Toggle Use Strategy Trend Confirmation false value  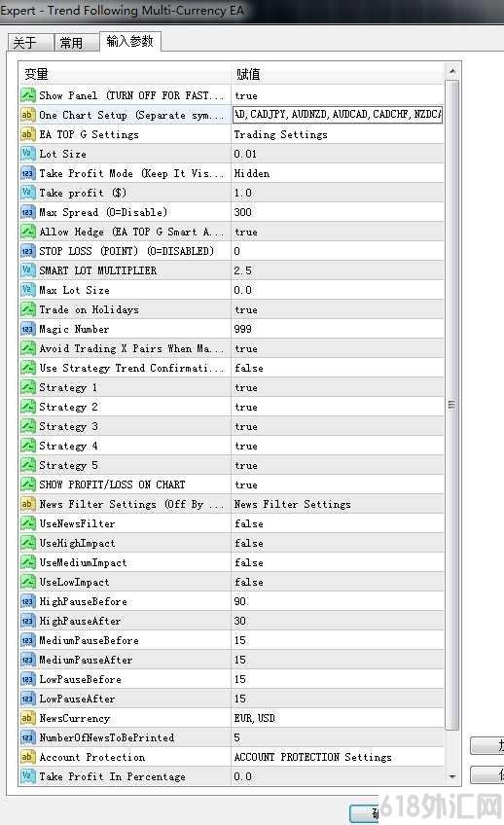tap(338, 368)
